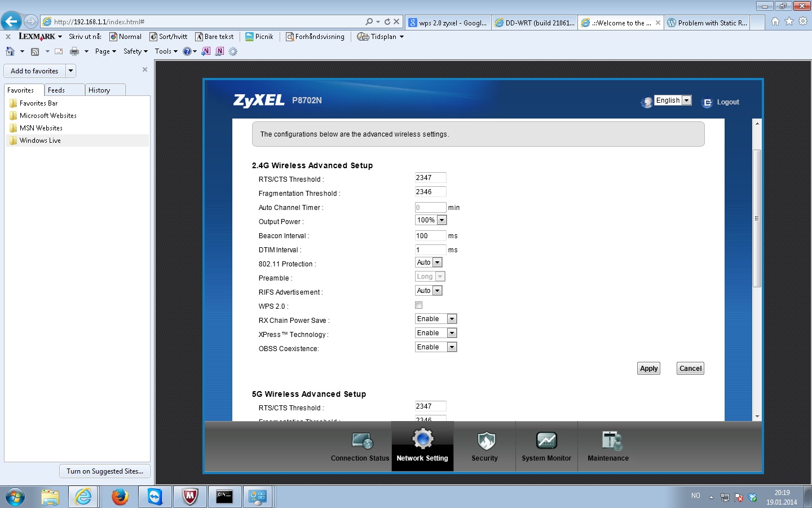Close the Favorites side panel

click(x=145, y=69)
